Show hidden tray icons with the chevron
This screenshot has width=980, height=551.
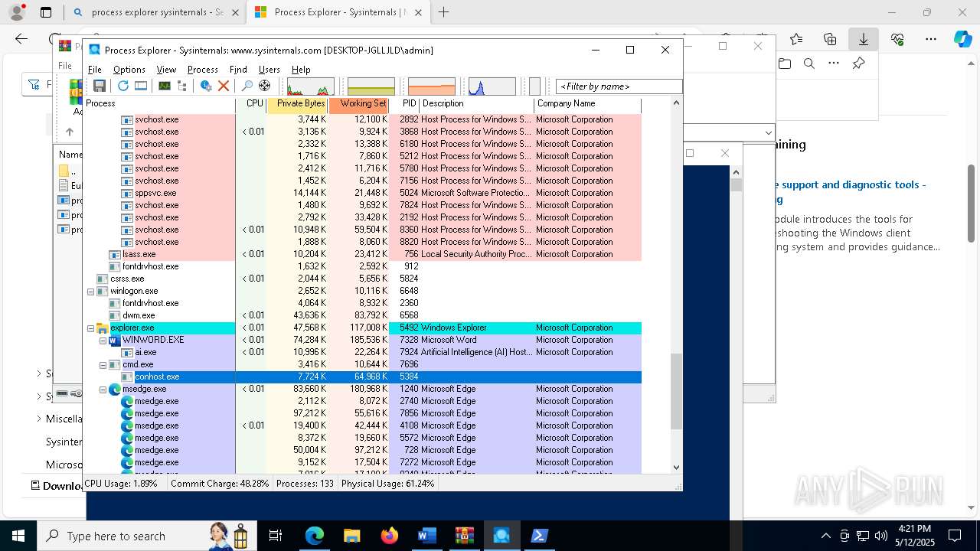[x=825, y=536]
